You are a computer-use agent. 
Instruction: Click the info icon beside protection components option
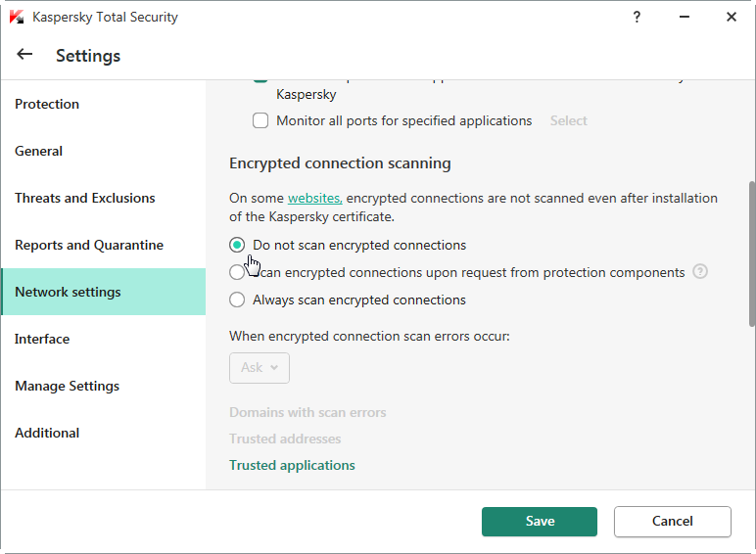click(x=699, y=272)
